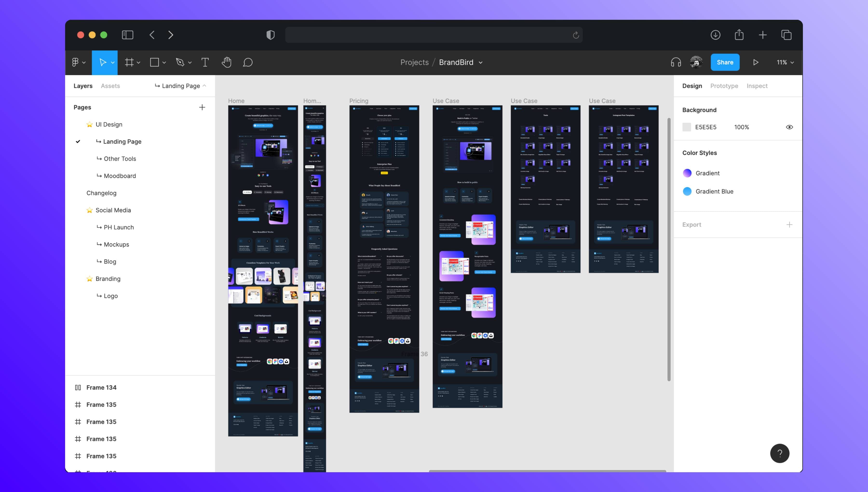The height and width of the screenshot is (492, 868).
Task: Open Frame tool options dropdown arrow
Action: pos(138,62)
